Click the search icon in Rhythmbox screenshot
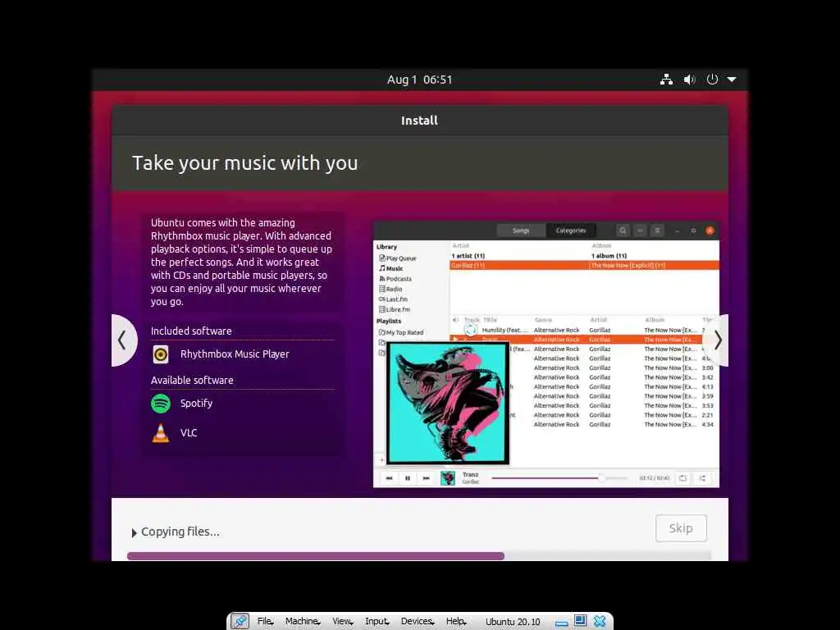 (x=623, y=231)
